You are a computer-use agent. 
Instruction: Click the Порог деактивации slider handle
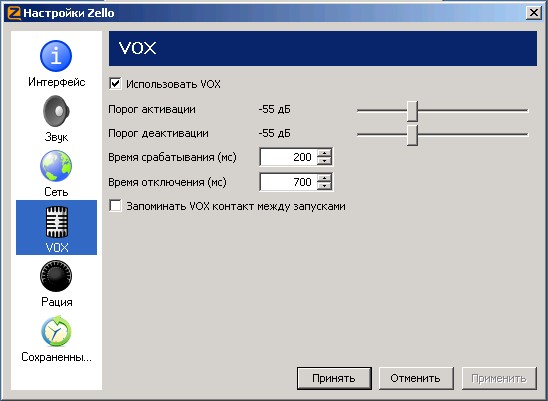pos(412,135)
